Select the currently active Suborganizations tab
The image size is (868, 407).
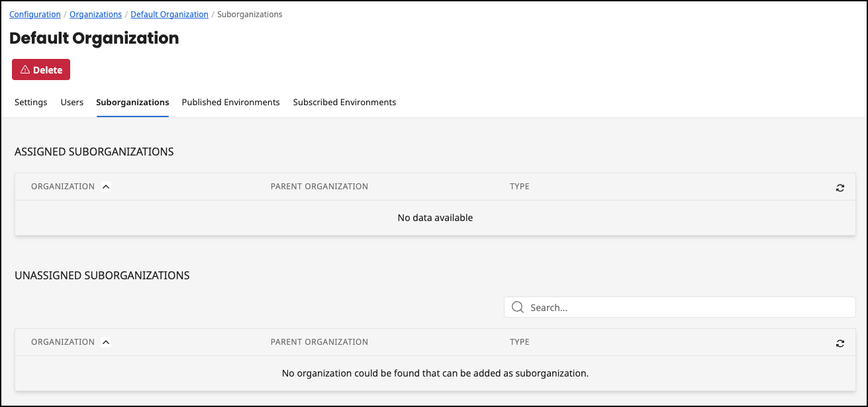132,102
